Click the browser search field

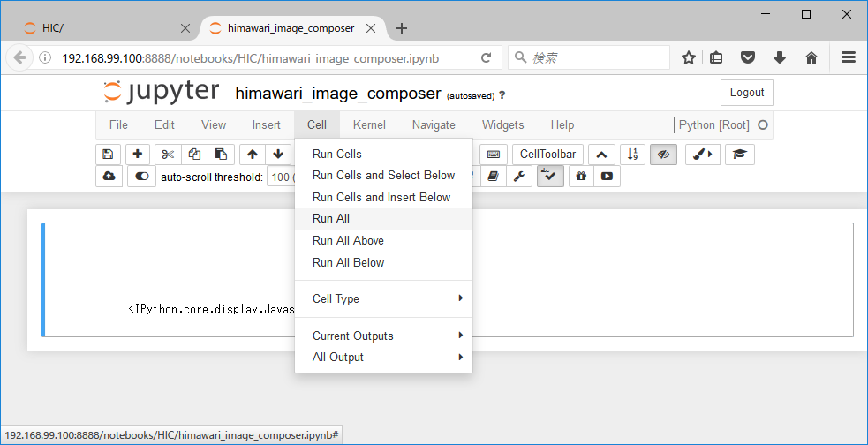(589, 57)
